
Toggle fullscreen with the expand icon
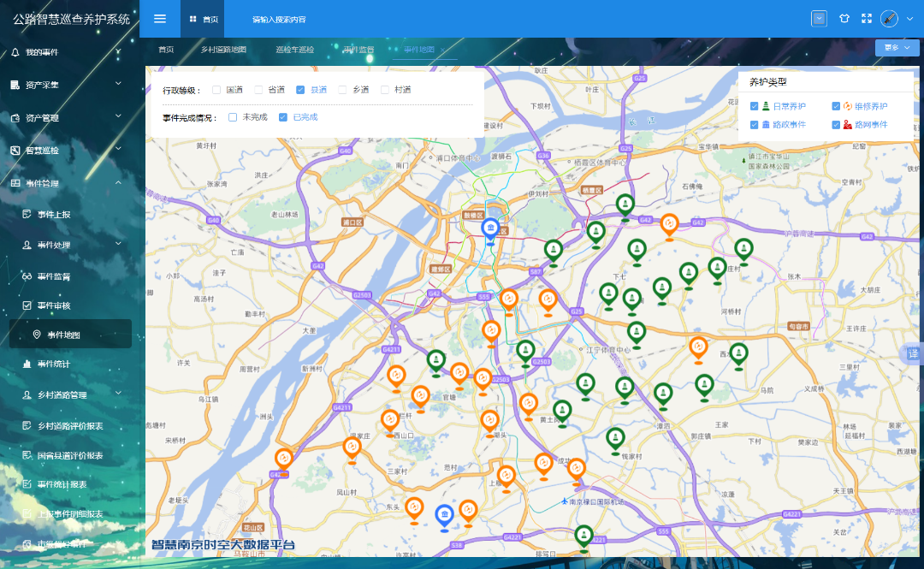(866, 19)
